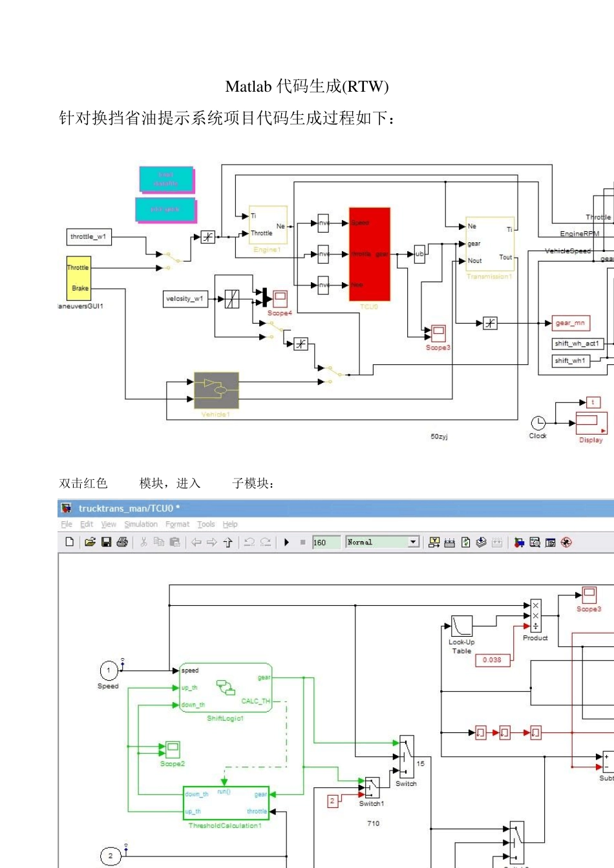This screenshot has width=614, height=868.
Task: Open the Edit menu
Action: [x=87, y=524]
